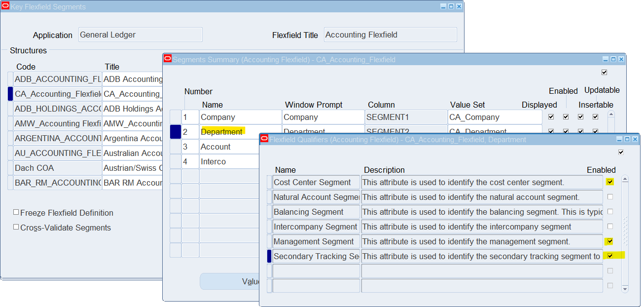
Task: Select the Management Segment qualifier name
Action: point(316,241)
